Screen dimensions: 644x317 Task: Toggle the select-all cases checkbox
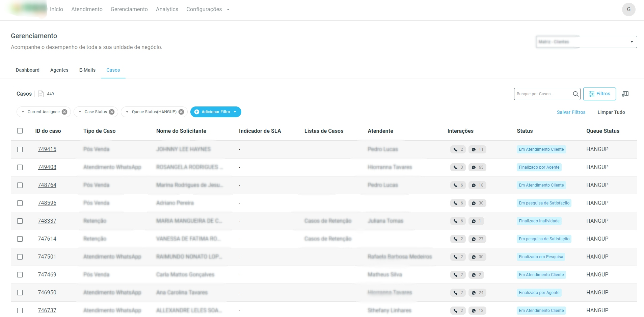tap(20, 131)
